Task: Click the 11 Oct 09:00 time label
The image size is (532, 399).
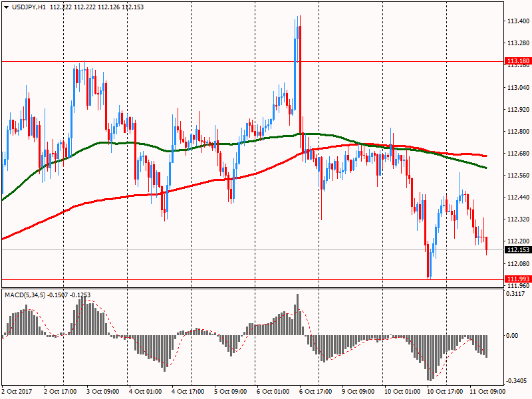Action: coord(487,392)
